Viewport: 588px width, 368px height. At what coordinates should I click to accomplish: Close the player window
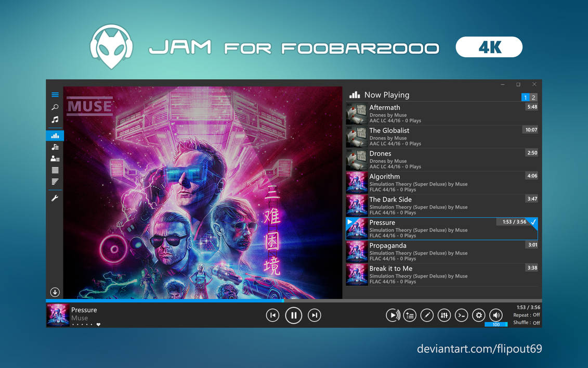(x=534, y=84)
